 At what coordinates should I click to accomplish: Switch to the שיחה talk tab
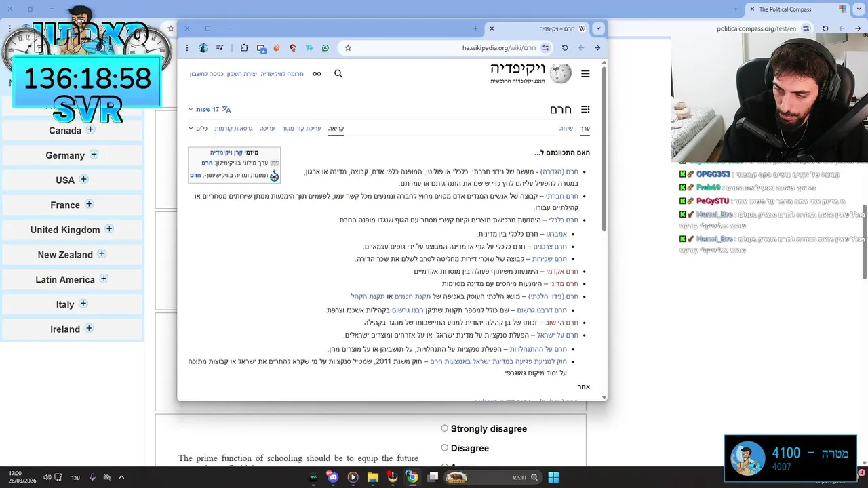tap(566, 128)
